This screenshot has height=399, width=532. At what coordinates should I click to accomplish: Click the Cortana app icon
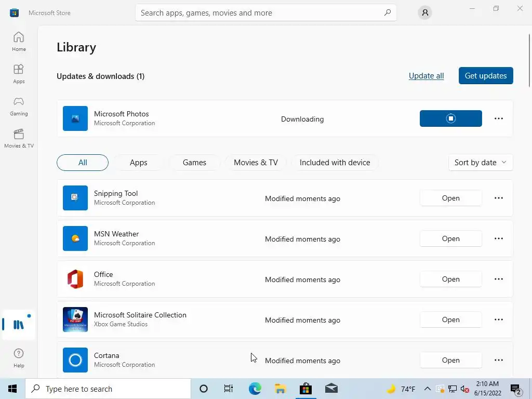[x=75, y=360]
